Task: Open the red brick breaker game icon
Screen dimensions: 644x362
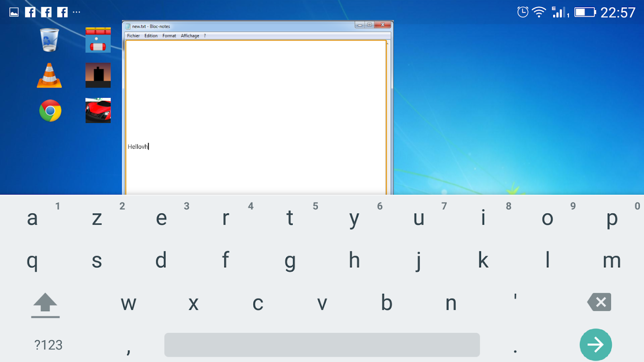Action: (x=98, y=40)
